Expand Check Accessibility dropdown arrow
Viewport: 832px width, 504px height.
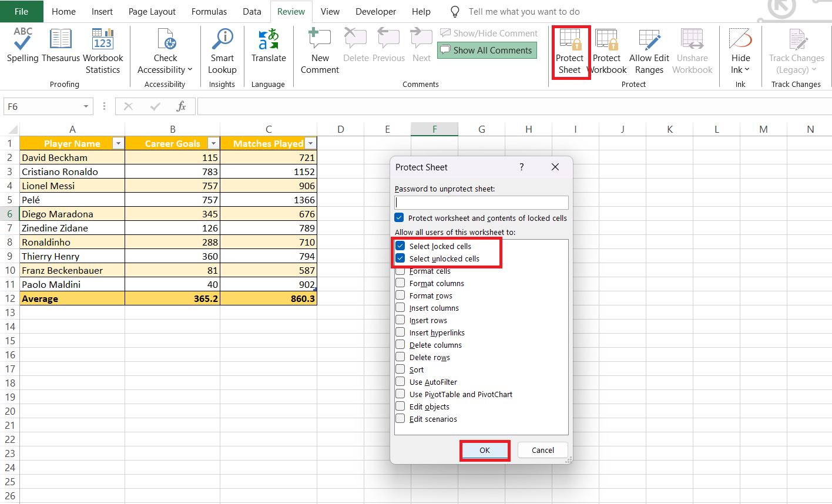click(190, 70)
